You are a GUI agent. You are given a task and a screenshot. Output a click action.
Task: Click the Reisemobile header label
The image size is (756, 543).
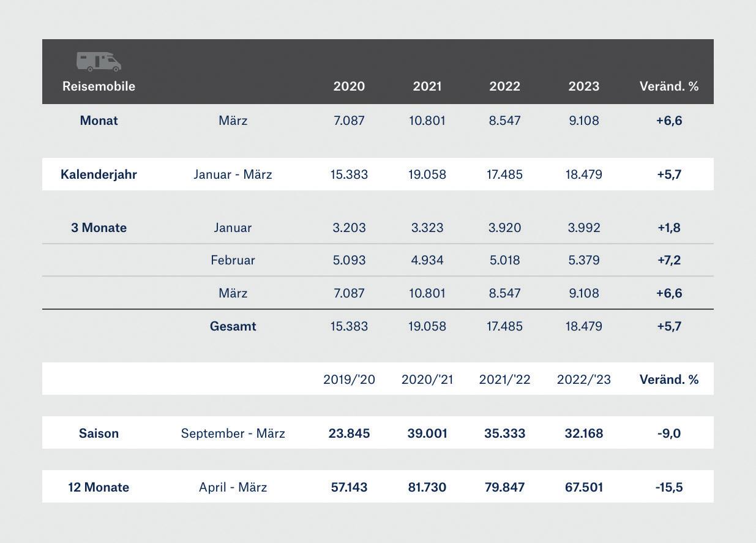[99, 86]
